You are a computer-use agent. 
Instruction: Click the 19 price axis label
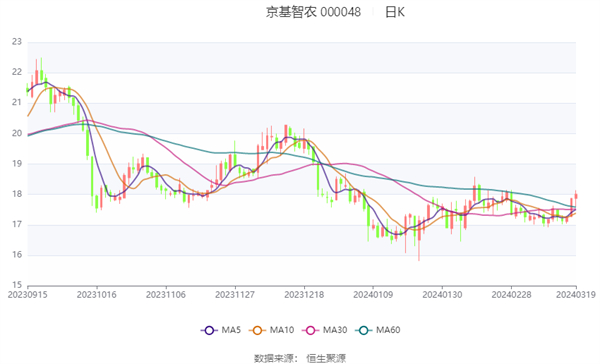pyautogui.click(x=17, y=163)
